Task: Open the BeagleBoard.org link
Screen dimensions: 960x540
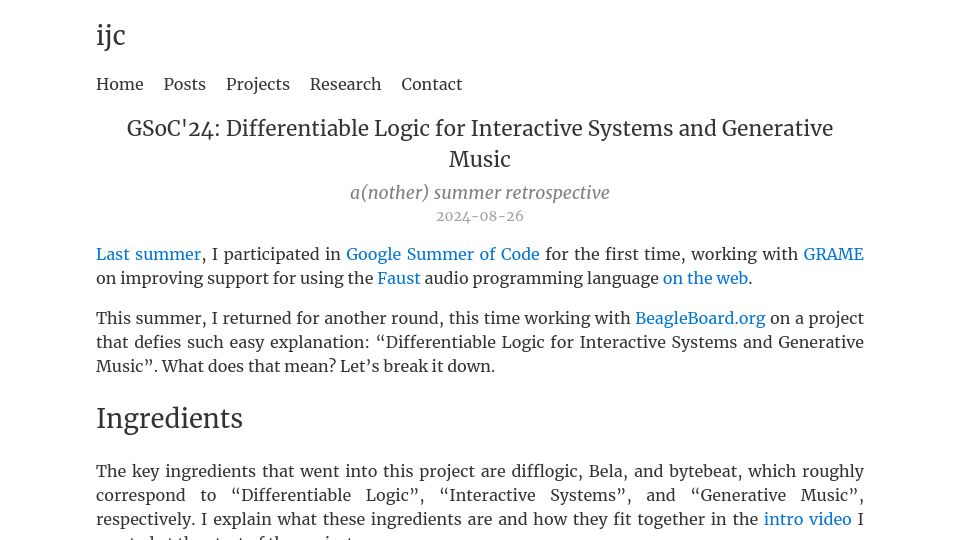Action: 700,318
